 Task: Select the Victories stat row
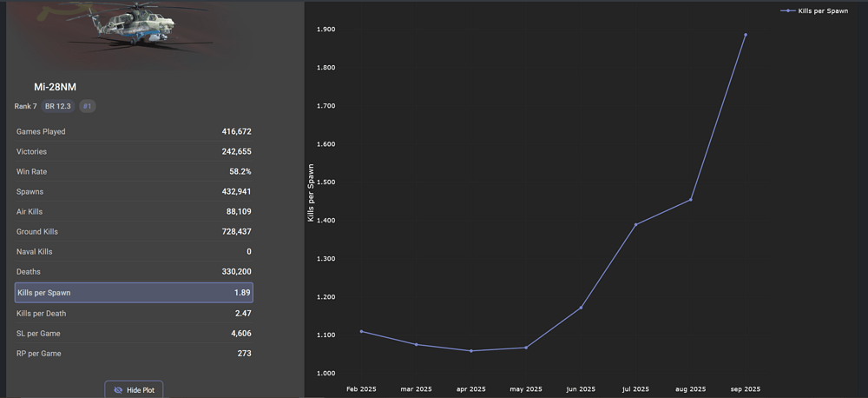[134, 151]
